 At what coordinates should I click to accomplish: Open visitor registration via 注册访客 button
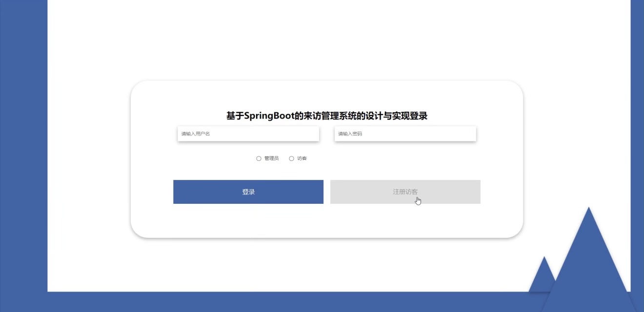[405, 192]
